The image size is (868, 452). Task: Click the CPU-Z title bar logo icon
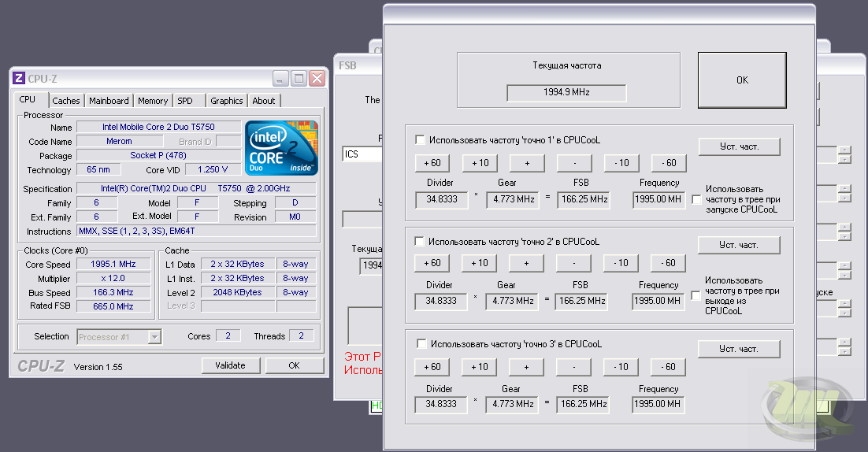point(19,79)
